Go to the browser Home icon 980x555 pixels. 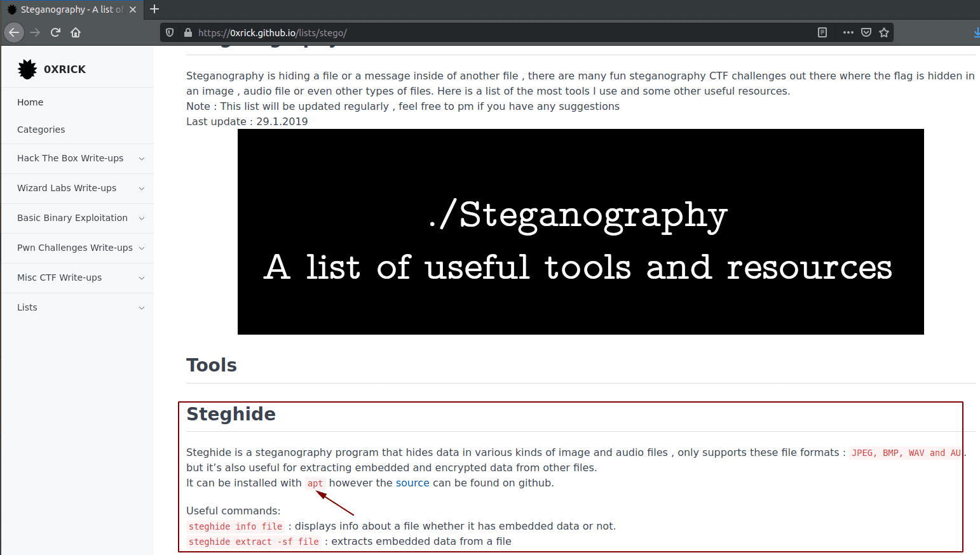click(76, 32)
